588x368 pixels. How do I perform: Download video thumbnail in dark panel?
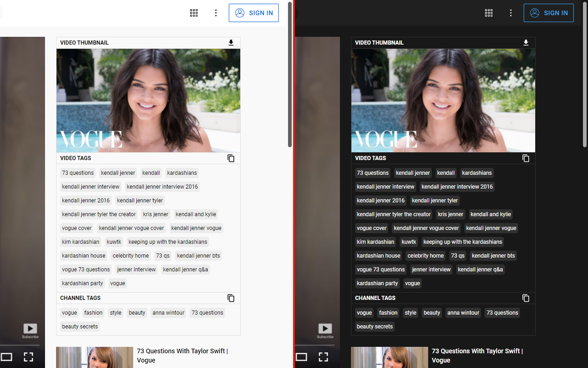[526, 43]
